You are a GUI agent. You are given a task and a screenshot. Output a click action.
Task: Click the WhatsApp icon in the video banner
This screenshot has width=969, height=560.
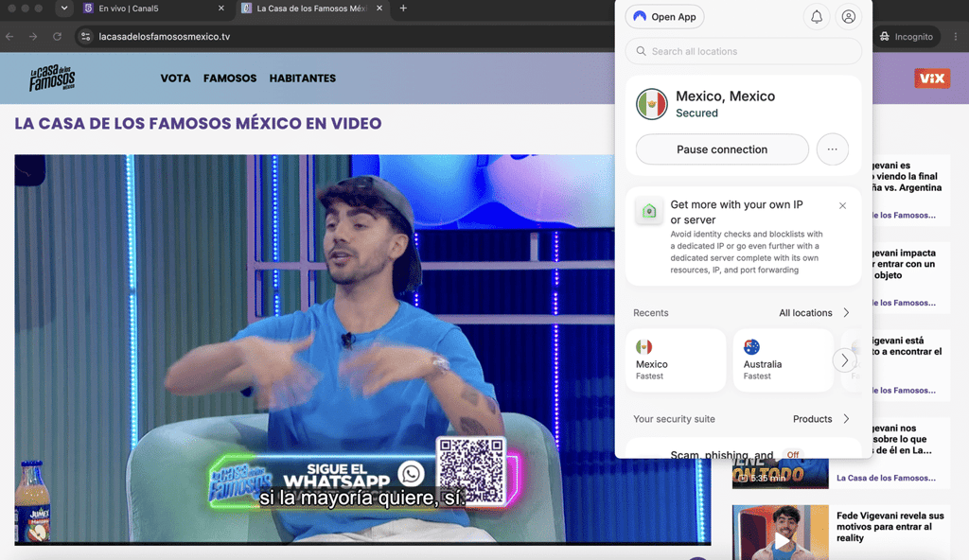click(411, 474)
